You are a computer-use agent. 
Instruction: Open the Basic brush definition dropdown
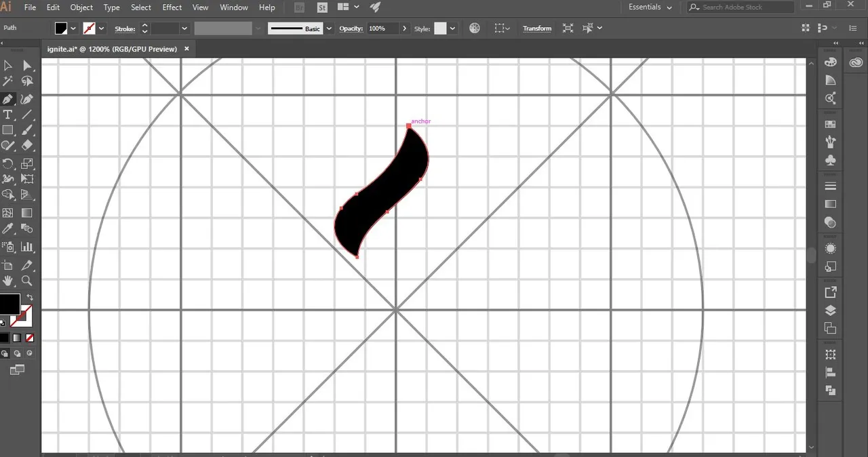coord(329,28)
